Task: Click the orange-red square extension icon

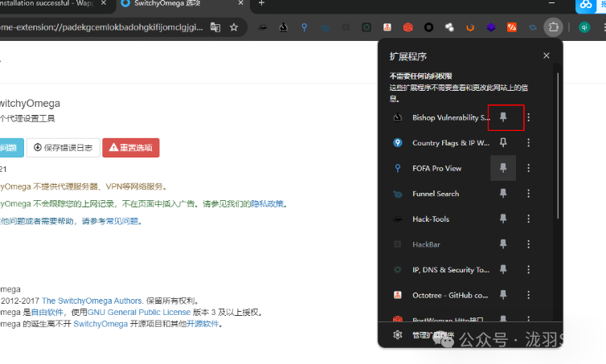Action: [x=512, y=27]
